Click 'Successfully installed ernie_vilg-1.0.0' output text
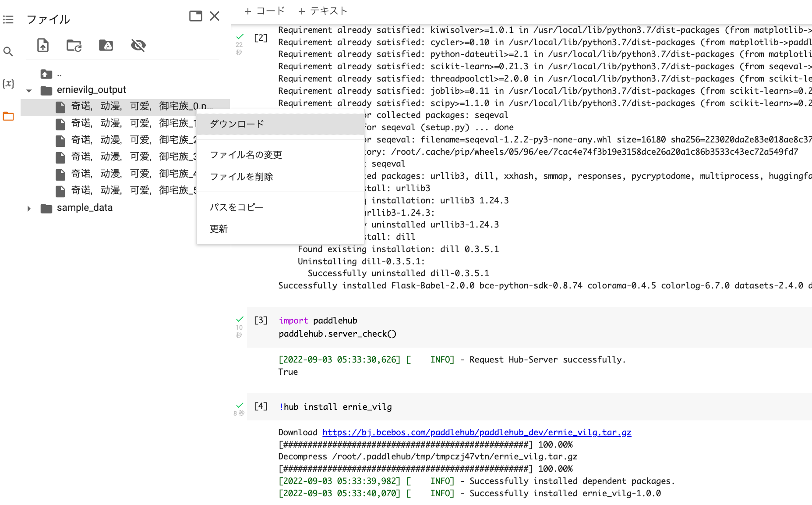This screenshot has width=812, height=505. tap(565, 494)
